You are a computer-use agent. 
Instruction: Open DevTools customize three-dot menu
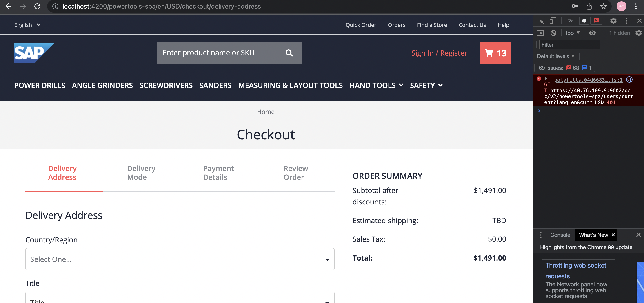626,21
